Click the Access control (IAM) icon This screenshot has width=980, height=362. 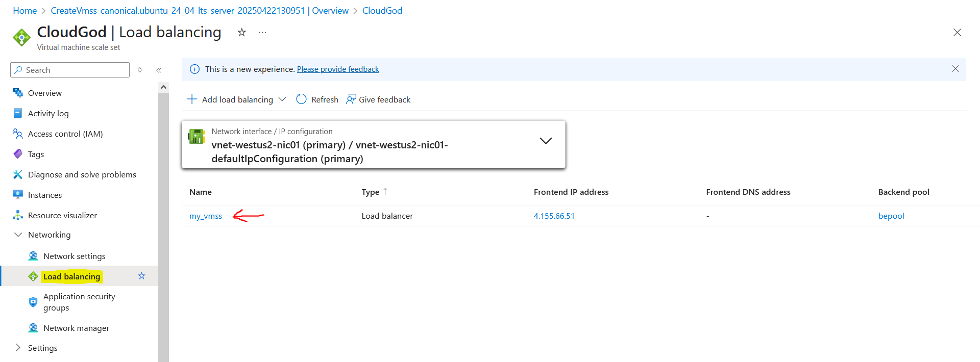(18, 134)
